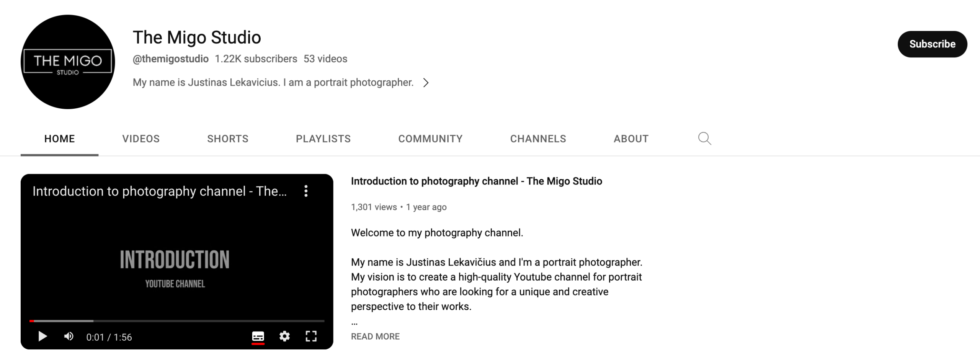This screenshot has width=980, height=359.
Task: Subscribe to The Migo Studio channel
Action: pyautogui.click(x=932, y=44)
